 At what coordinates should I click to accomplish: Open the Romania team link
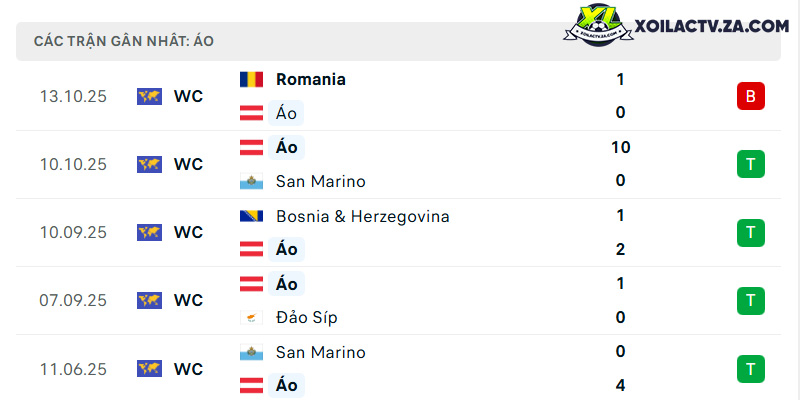[x=311, y=79]
